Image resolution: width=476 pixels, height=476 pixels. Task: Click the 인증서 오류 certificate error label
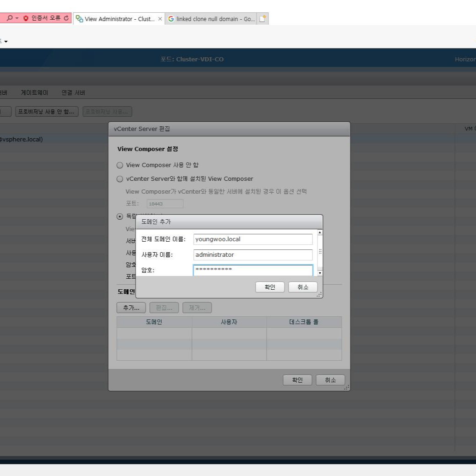click(x=46, y=18)
